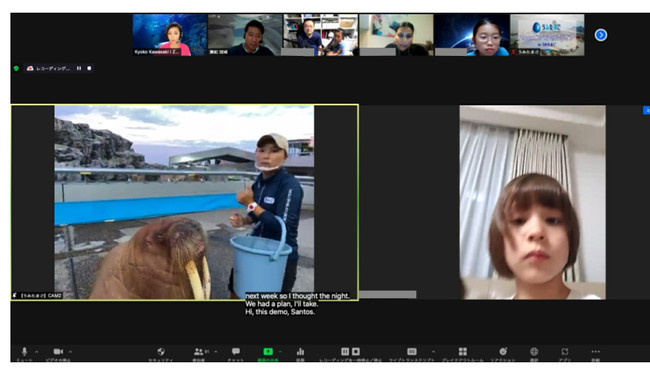The width and height of the screenshot is (650, 372).
Task: Open More options with three dots
Action: click(x=595, y=352)
